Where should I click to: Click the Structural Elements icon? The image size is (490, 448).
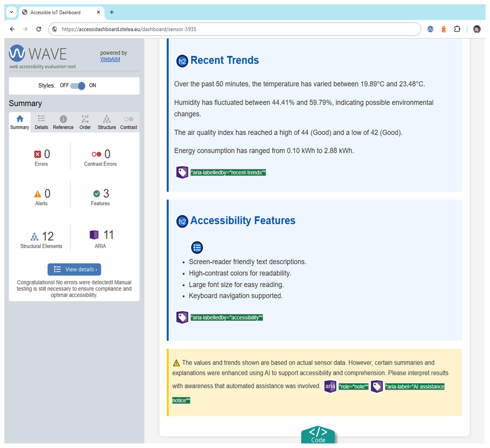pos(34,237)
